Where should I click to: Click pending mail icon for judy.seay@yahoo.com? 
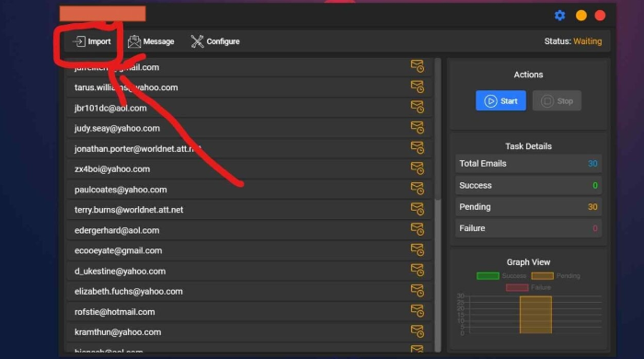[418, 127]
